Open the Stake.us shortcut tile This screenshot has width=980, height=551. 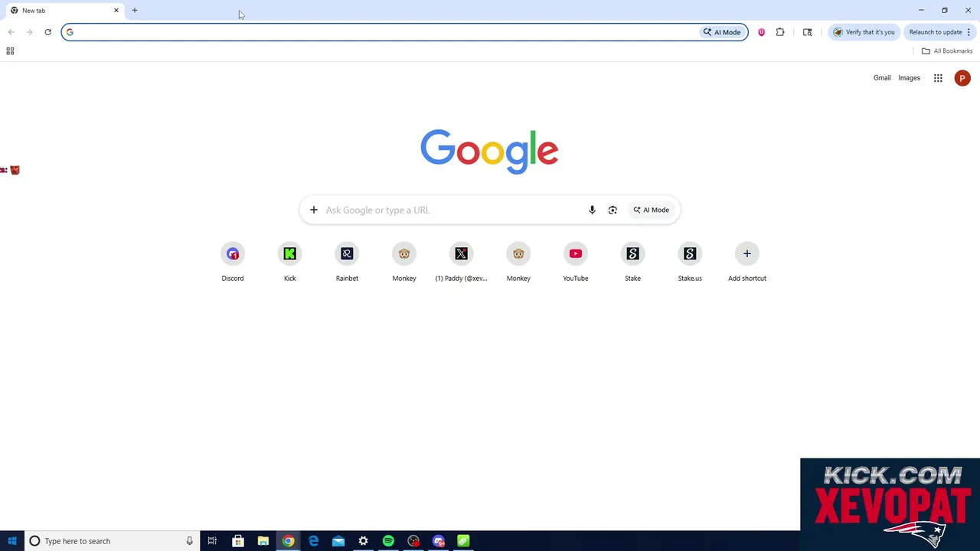point(690,262)
